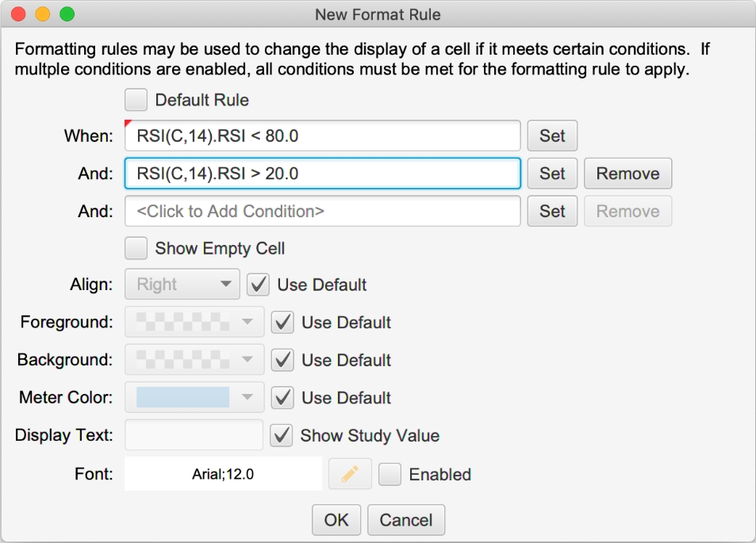Uncheck Use Default for Foreground
The height and width of the screenshot is (543, 756).
pos(282,322)
